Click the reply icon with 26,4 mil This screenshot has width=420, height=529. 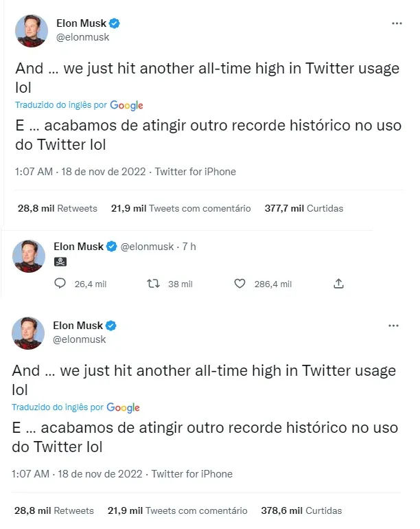tap(60, 284)
